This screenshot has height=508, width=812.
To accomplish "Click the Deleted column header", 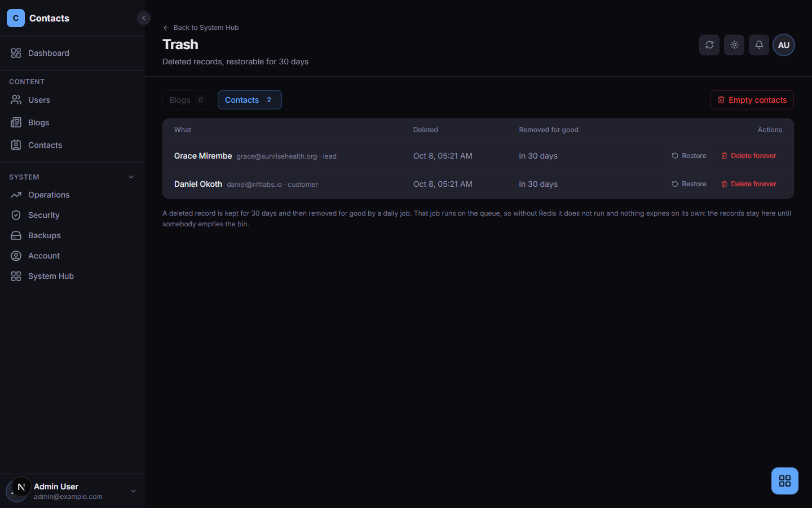I will tap(426, 130).
